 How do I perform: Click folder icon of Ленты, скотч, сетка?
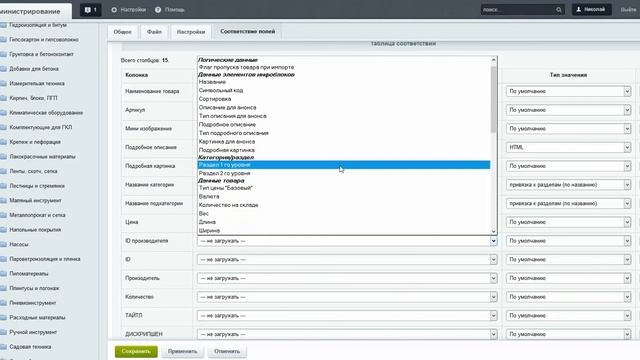(3, 171)
